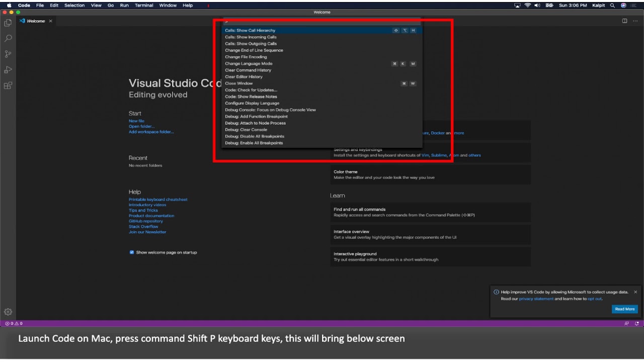Open the Edit menu
This screenshot has width=644, height=362.
point(54,5)
